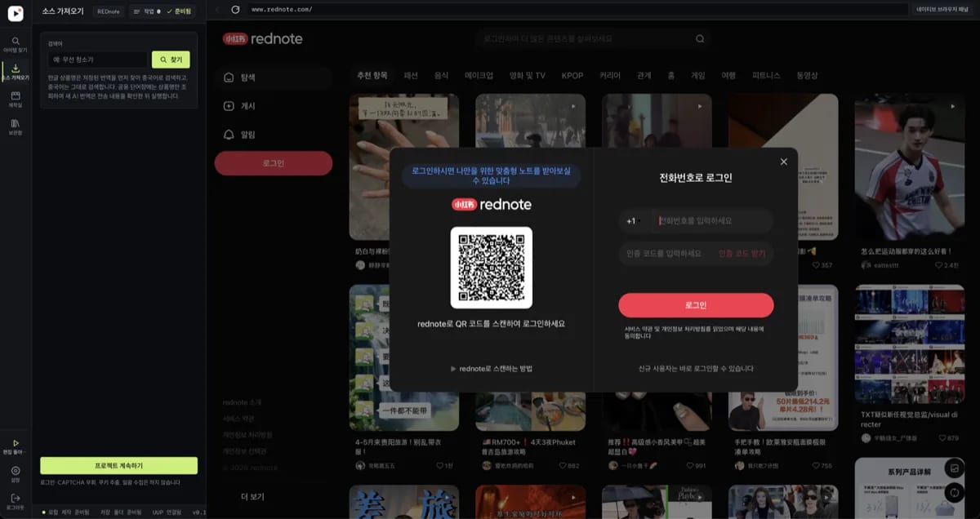
Task: Open the 제작실 sidebar icon
Action: 16,100
